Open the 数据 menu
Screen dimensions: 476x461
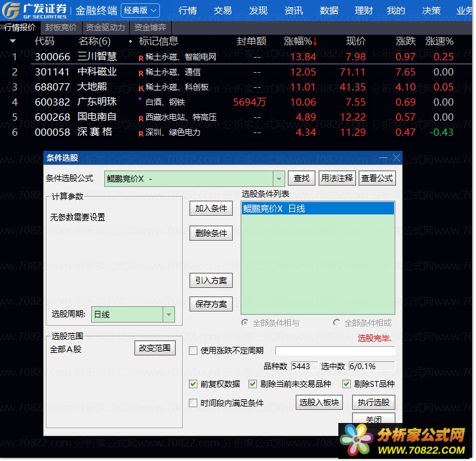[x=329, y=10]
